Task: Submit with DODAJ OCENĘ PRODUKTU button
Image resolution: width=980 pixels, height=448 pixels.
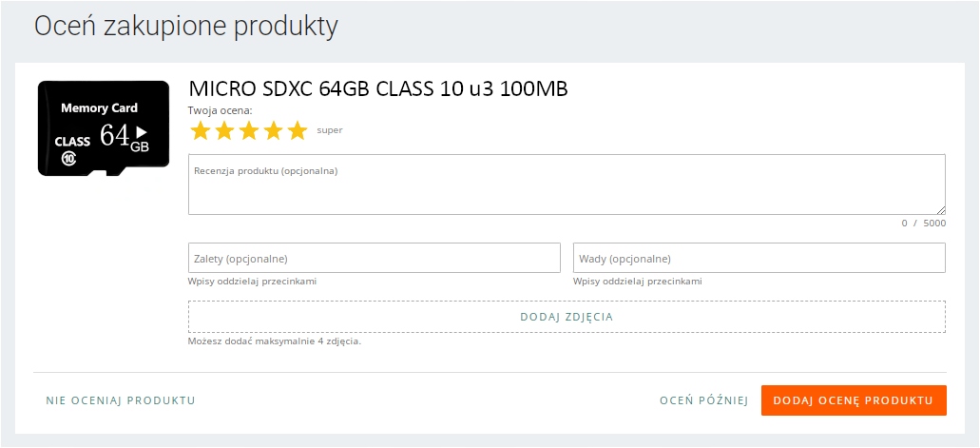Action: click(854, 400)
